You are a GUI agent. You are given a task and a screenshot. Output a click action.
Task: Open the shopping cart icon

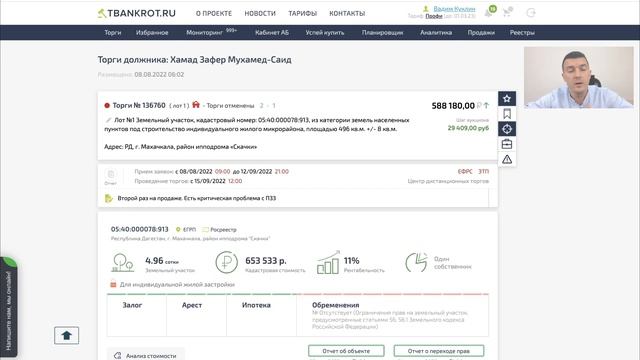[x=507, y=13]
